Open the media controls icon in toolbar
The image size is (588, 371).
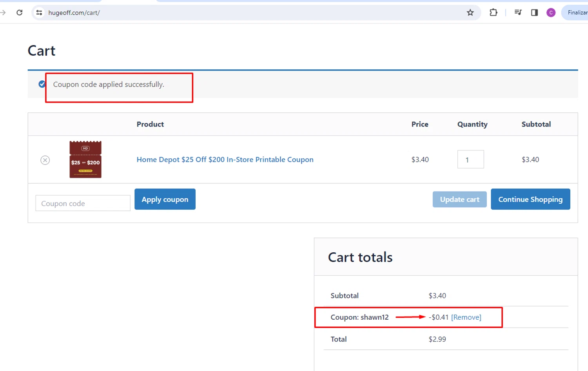518,13
